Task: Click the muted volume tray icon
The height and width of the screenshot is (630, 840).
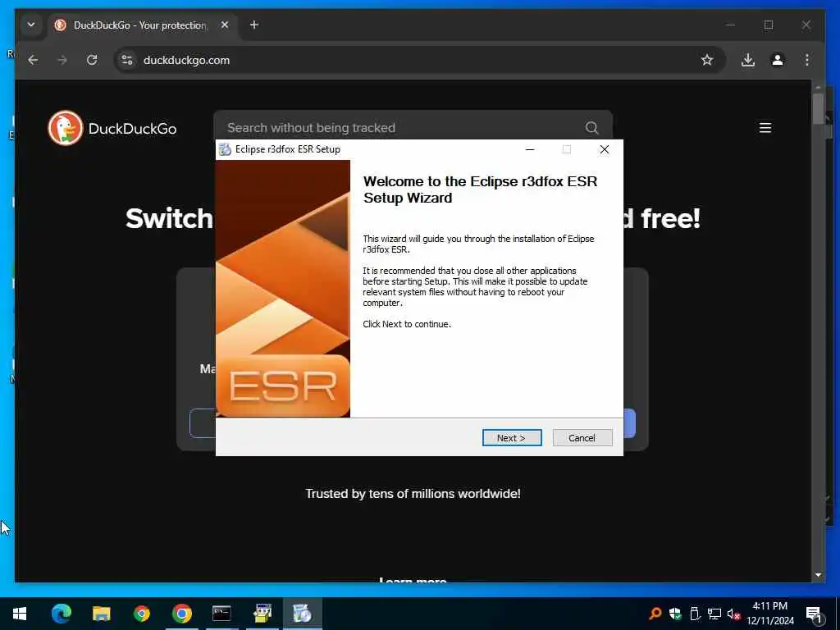Action: coord(733,614)
